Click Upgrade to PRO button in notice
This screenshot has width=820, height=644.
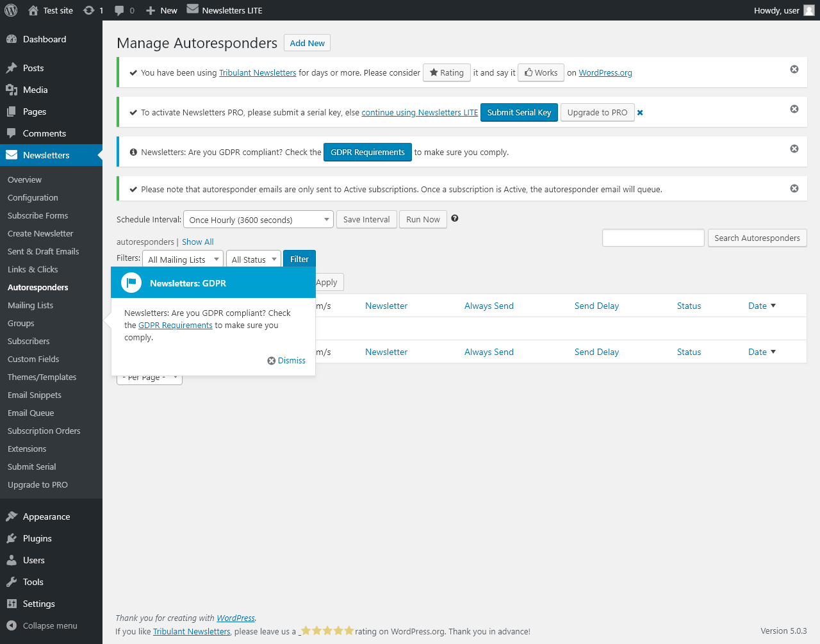(x=598, y=112)
